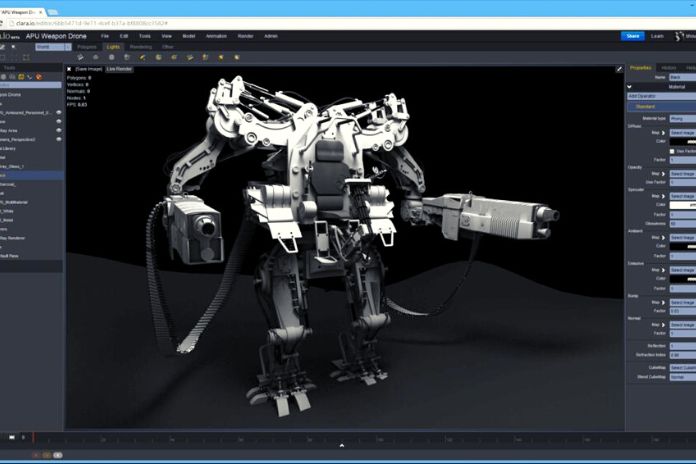Toggle the rounded switch at the timeline bottom
The height and width of the screenshot is (464, 696).
[x=58, y=455]
